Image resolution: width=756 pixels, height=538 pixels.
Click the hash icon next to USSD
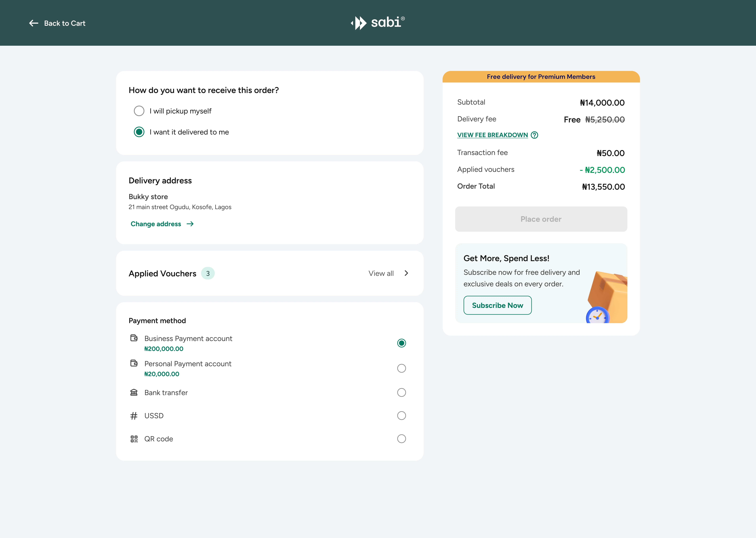click(x=134, y=416)
